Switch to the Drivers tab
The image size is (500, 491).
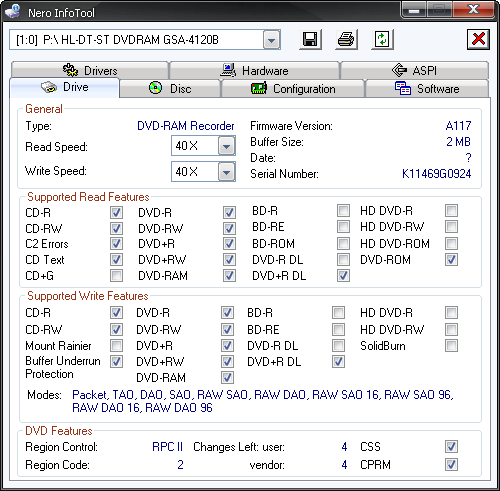(90, 70)
